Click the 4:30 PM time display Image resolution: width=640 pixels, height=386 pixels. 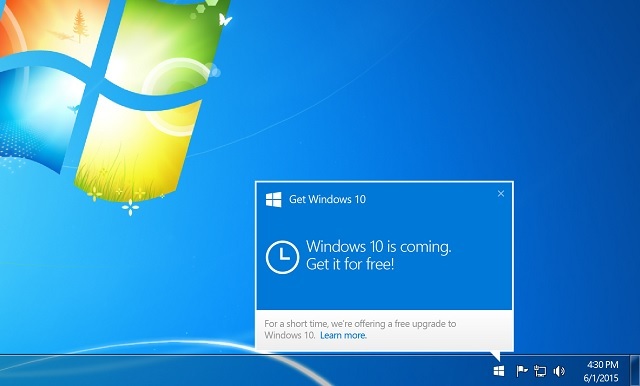pyautogui.click(x=602, y=364)
